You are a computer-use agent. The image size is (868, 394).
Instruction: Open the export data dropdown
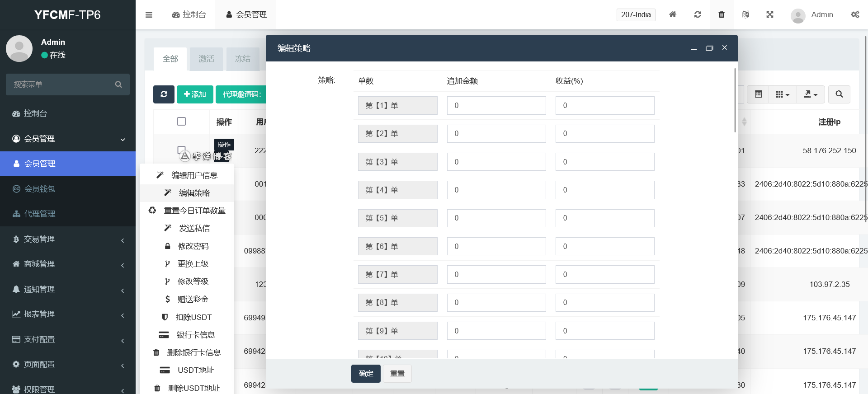tap(811, 94)
